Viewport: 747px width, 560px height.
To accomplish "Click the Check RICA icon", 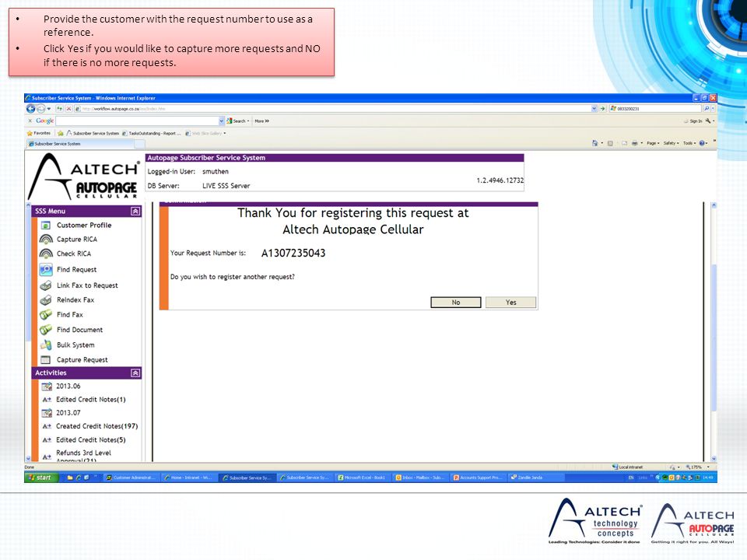I will tap(46, 254).
